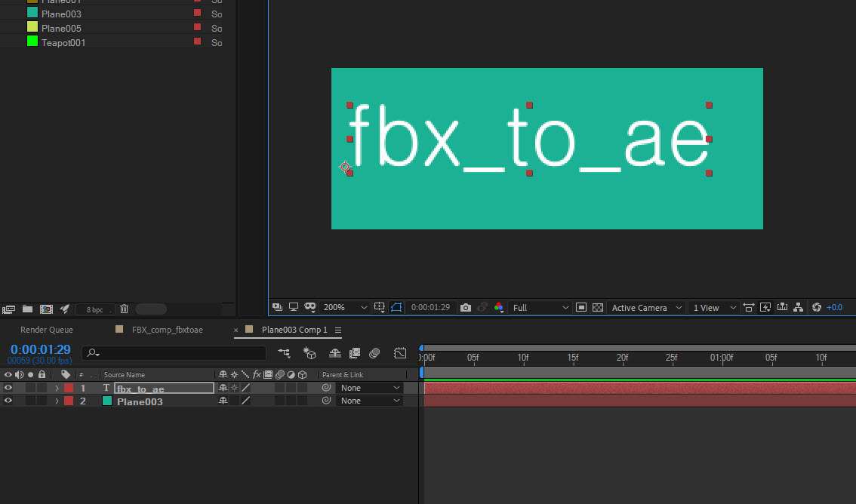Click the current timecode 0:00:01:29 in timeline
This screenshot has width=856, height=504.
(x=41, y=349)
